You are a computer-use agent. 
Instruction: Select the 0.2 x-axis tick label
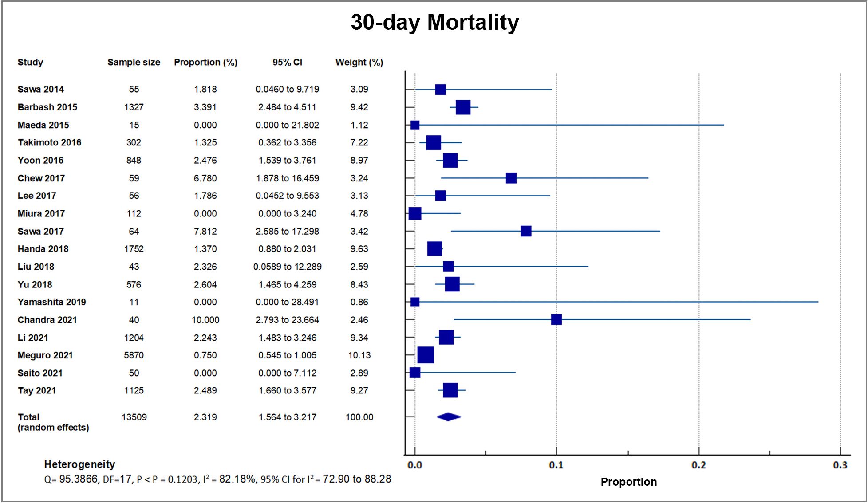(x=698, y=465)
